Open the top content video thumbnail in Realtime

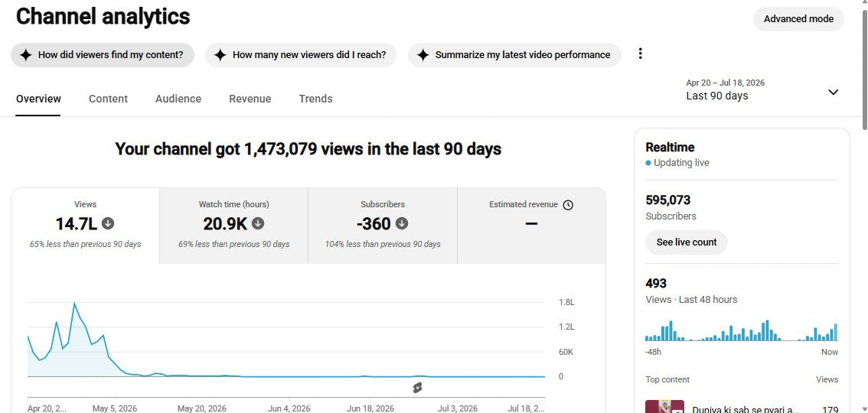[665, 406]
